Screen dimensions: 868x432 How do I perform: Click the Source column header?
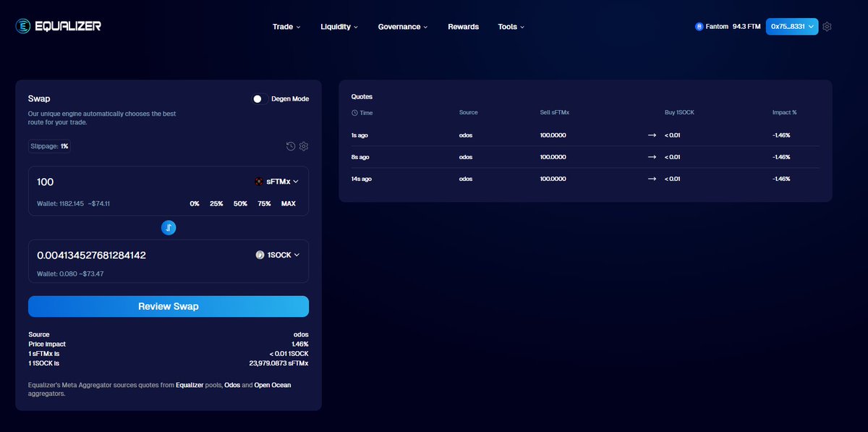click(469, 113)
